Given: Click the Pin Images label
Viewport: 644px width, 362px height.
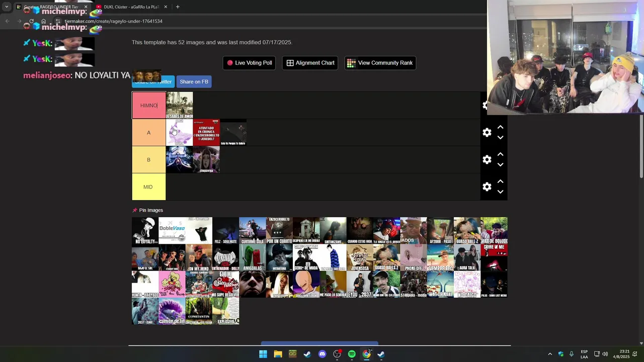Looking at the screenshot, I should coord(151,210).
